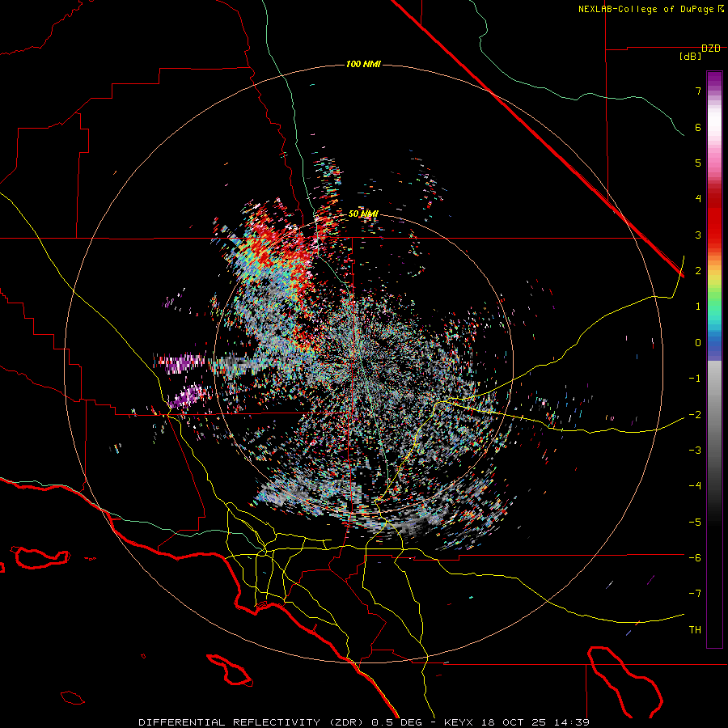
Task: Click the -7 dB value on the color scale
Action: (695, 594)
